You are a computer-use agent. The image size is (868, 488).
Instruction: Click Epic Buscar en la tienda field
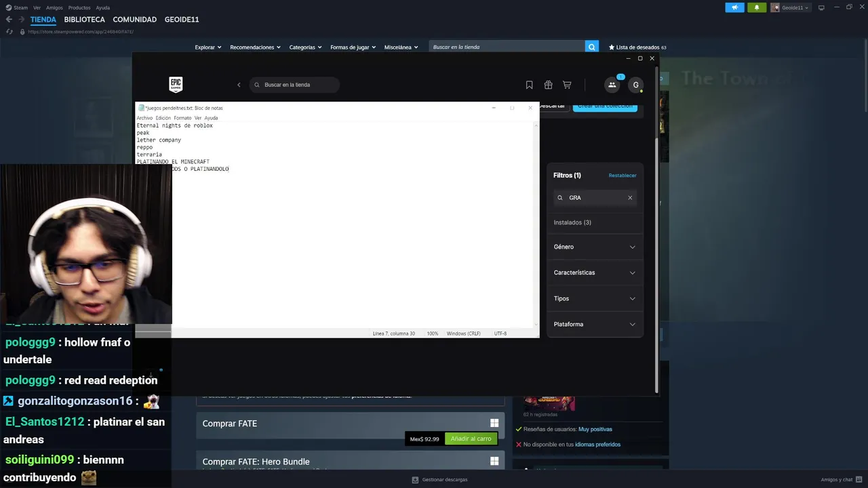click(294, 85)
